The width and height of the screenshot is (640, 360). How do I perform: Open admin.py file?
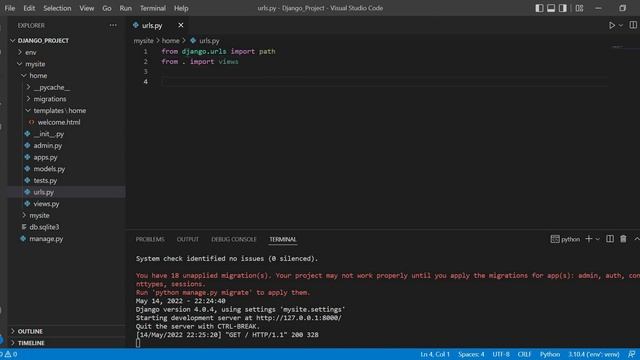coord(48,145)
